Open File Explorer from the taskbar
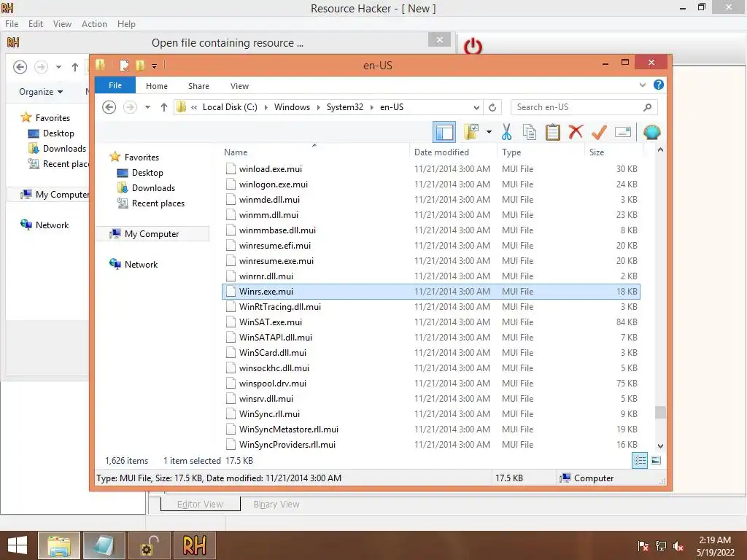747x560 pixels. pos(59,545)
